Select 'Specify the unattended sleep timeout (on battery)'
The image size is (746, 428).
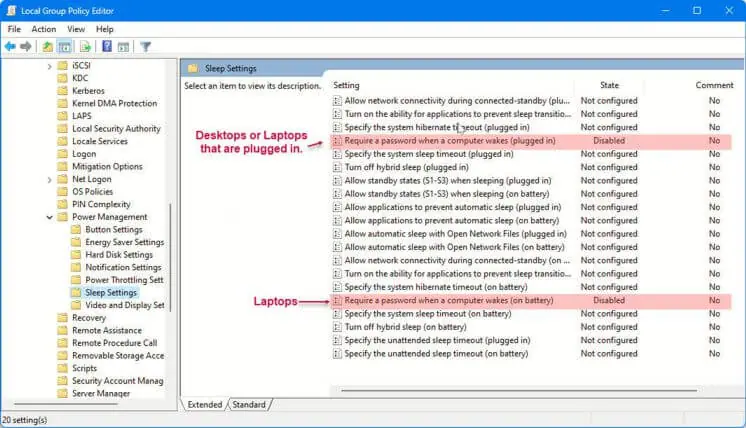click(436, 354)
